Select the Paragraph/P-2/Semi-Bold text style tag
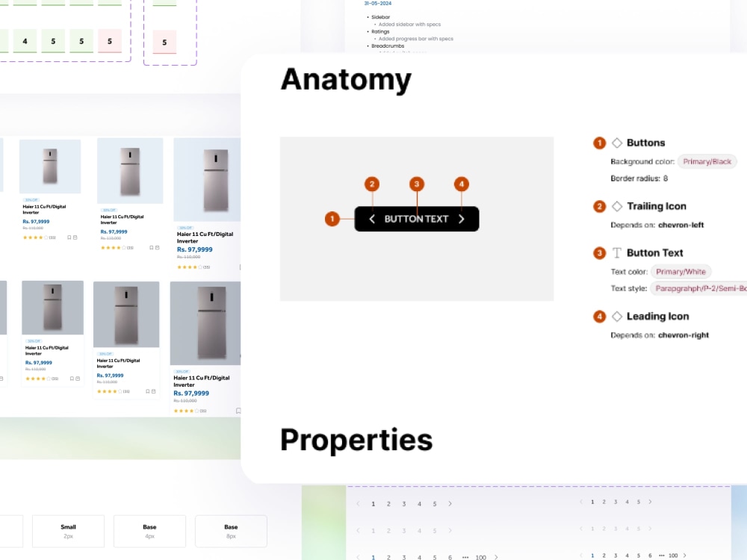Viewport: 747px width, 560px height. (699, 288)
